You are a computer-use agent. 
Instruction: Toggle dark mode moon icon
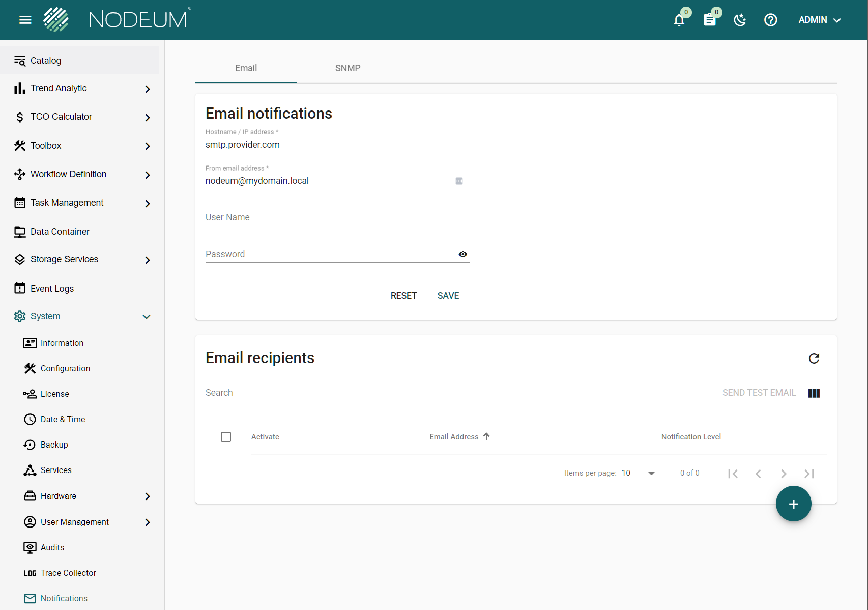click(740, 20)
